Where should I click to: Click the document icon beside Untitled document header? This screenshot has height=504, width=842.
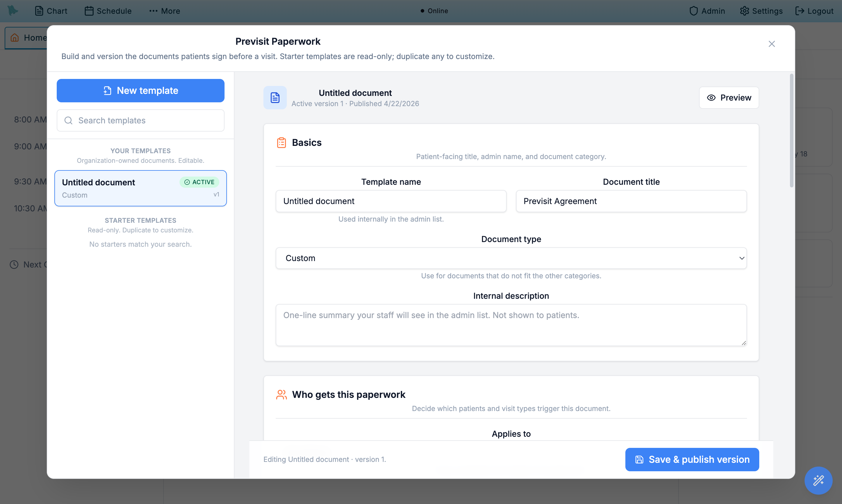275,98
